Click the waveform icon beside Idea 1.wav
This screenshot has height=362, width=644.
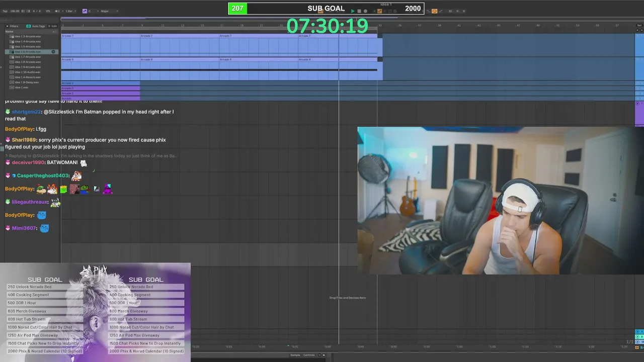pos(12,87)
